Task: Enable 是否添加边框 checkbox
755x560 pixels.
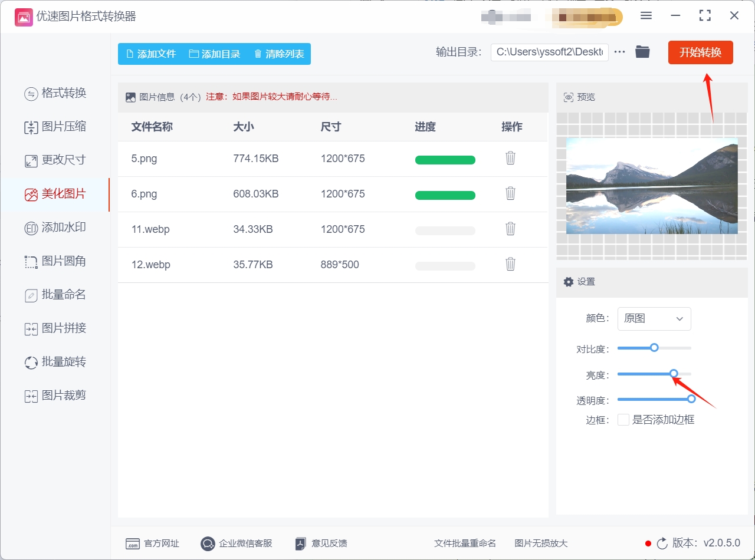Action: pos(623,420)
